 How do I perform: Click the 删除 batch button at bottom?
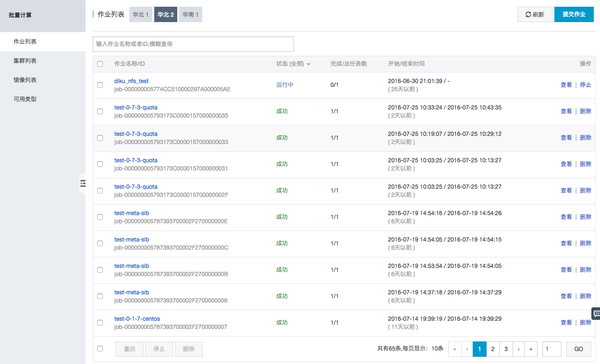pos(189,349)
